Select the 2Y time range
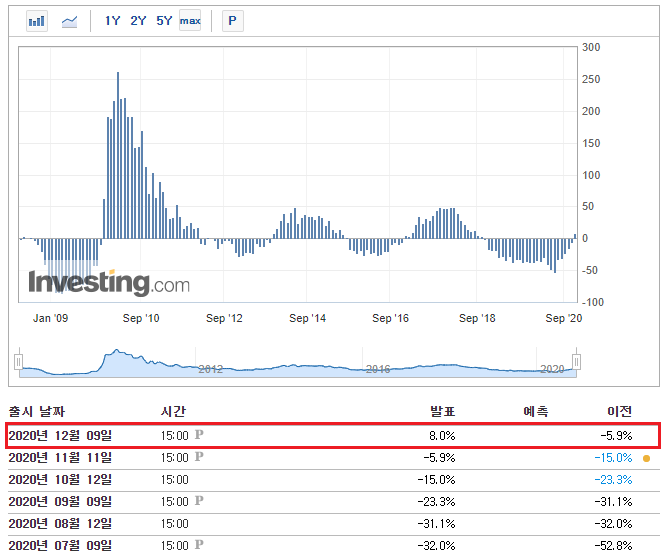This screenshot has width=669, height=559. (x=138, y=20)
